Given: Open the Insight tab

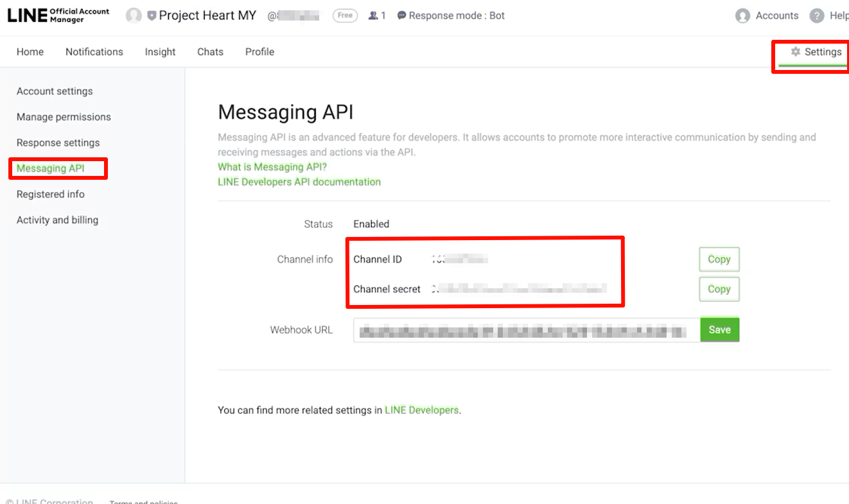Looking at the screenshot, I should 160,51.
